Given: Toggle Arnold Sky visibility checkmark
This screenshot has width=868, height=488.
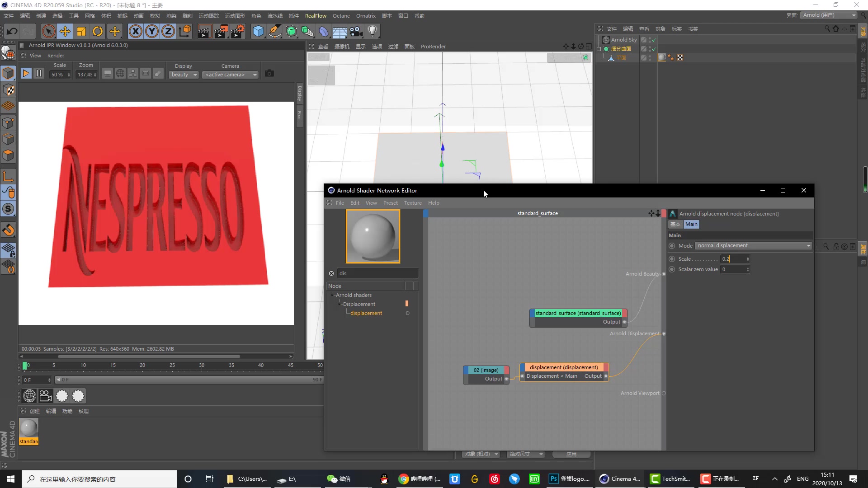Looking at the screenshot, I should coord(654,40).
